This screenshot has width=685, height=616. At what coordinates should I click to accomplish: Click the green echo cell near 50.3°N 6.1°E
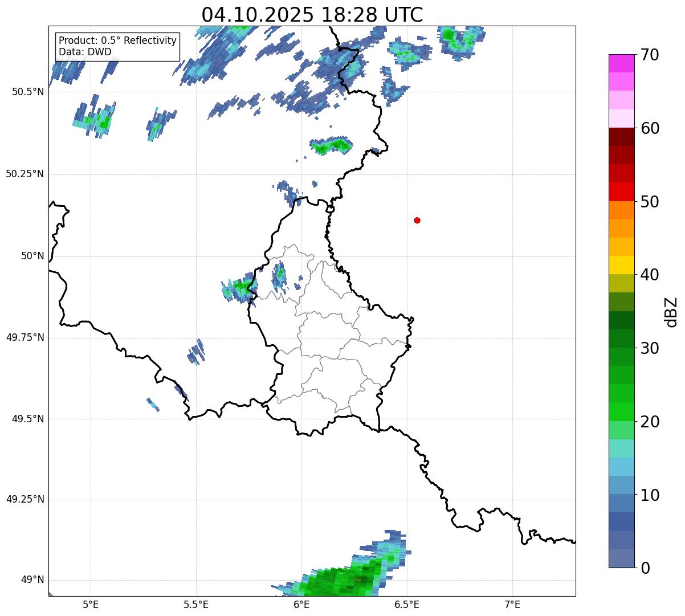(x=331, y=145)
